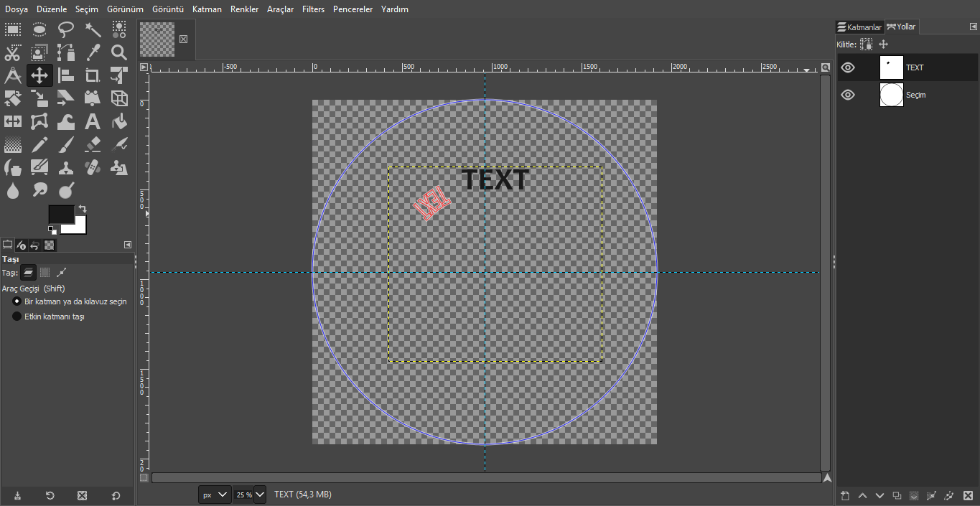Switch to the Katmanlar tab

[x=859, y=27]
